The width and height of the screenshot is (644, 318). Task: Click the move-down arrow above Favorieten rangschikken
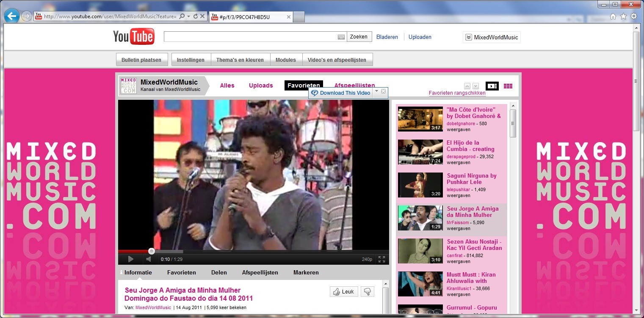[x=475, y=86]
